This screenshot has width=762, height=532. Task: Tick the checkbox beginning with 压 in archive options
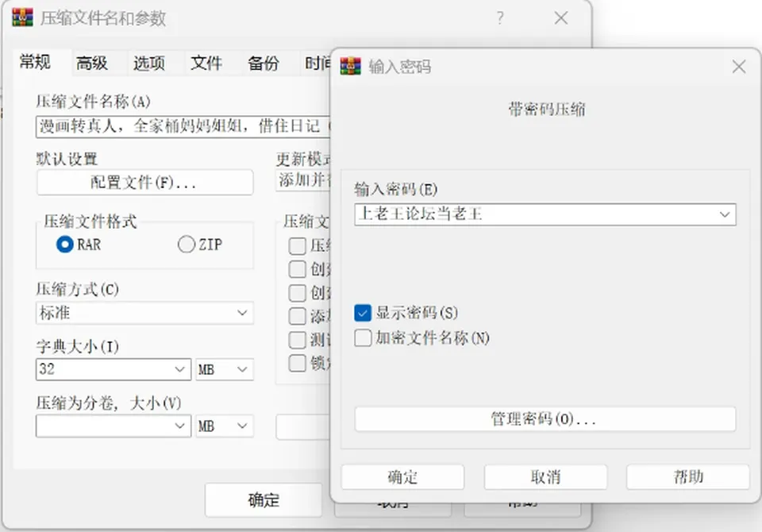point(297,246)
